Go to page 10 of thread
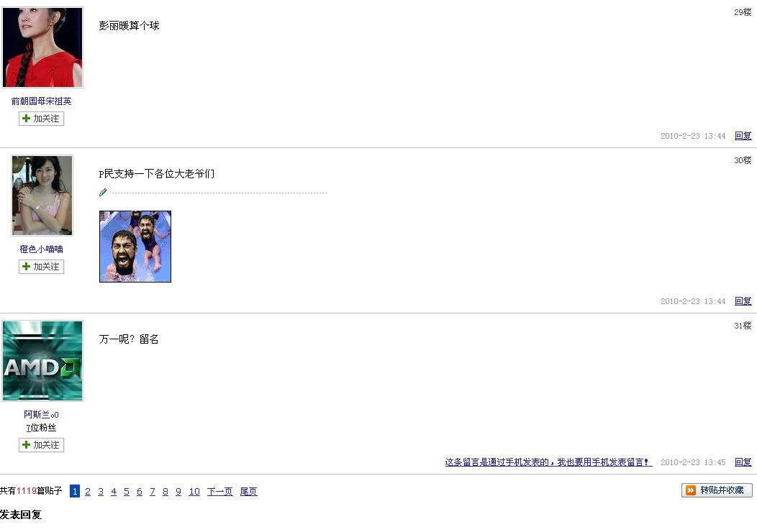The image size is (757, 532). [x=194, y=492]
